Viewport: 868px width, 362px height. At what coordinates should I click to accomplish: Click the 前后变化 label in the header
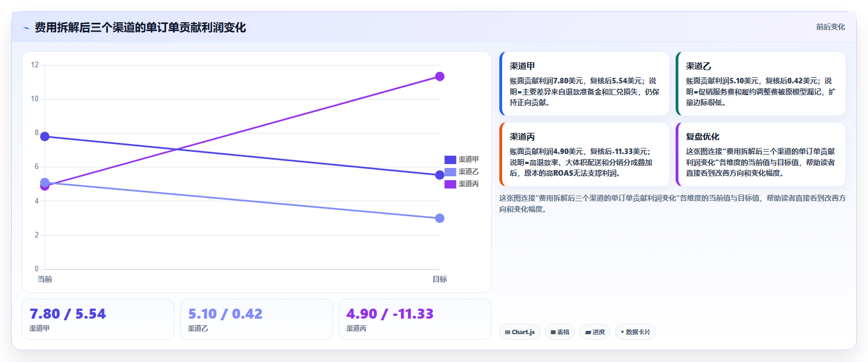(830, 27)
